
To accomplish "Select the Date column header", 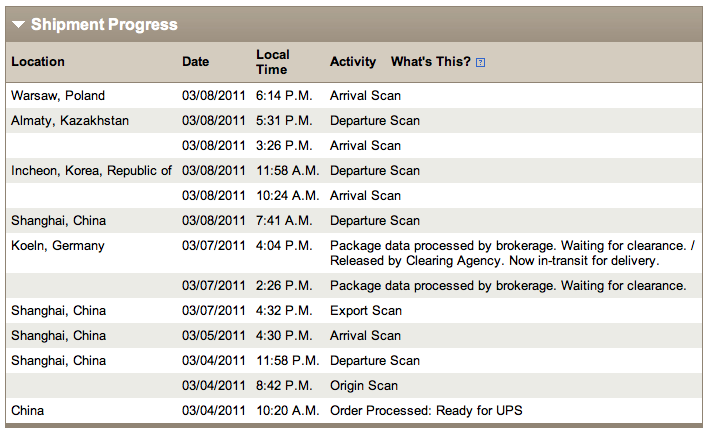I will 195,61.
